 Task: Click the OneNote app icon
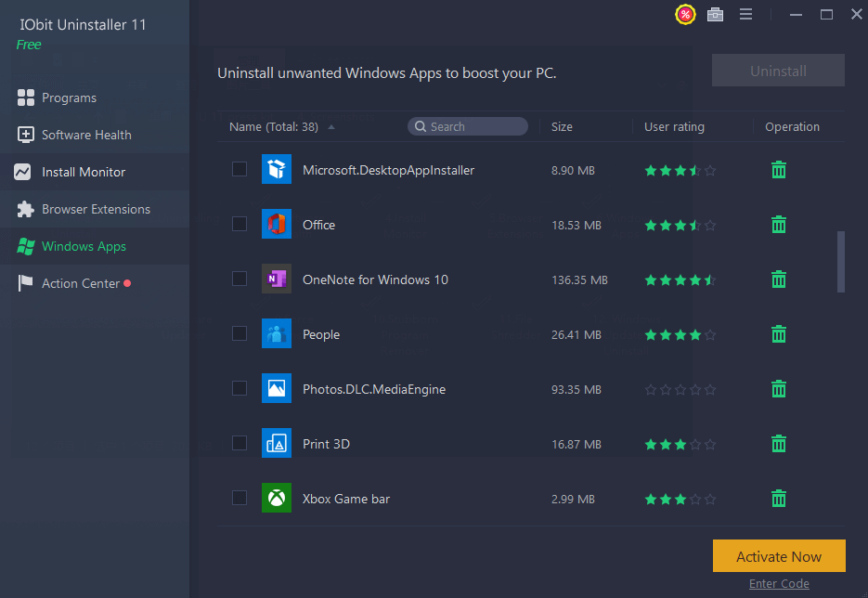277,279
